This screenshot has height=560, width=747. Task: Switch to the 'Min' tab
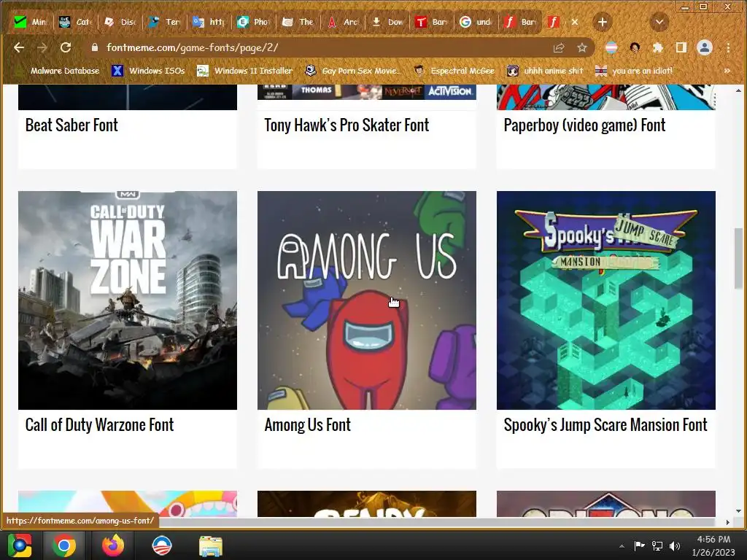29,22
